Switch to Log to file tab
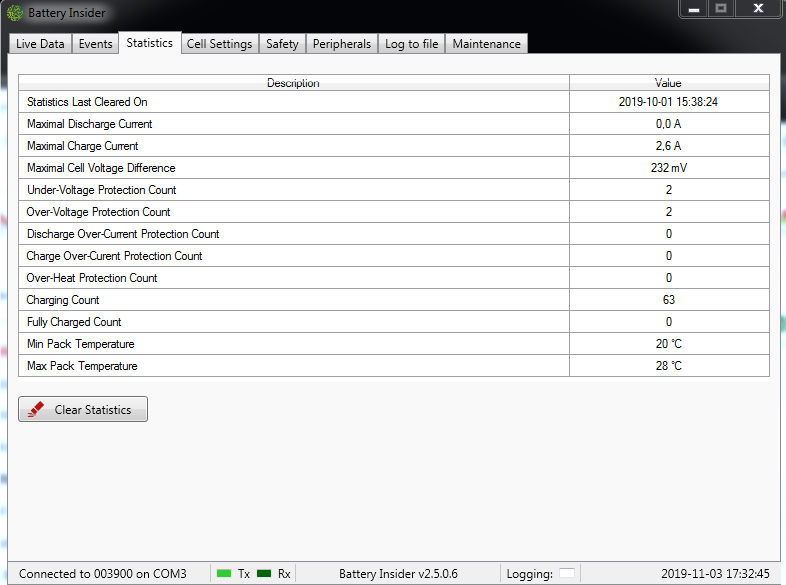Image resolution: width=786 pixels, height=585 pixels. click(411, 44)
